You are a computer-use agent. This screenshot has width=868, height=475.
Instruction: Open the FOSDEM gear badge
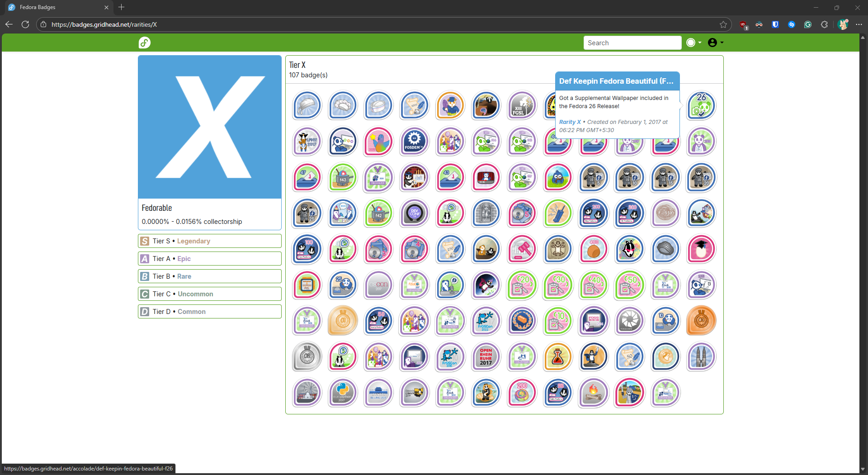pyautogui.click(x=414, y=141)
